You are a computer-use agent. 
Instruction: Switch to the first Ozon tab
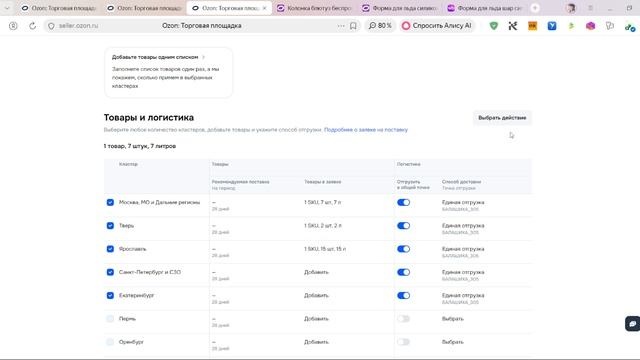coord(58,8)
